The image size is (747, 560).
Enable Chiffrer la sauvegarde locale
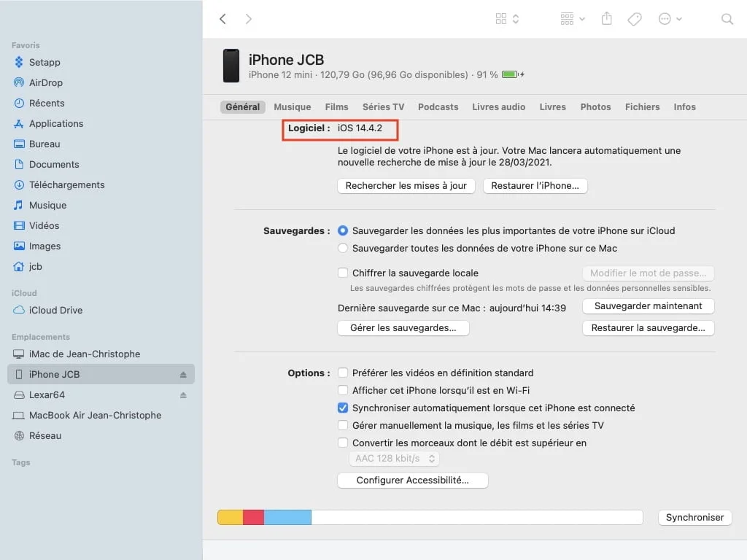343,273
